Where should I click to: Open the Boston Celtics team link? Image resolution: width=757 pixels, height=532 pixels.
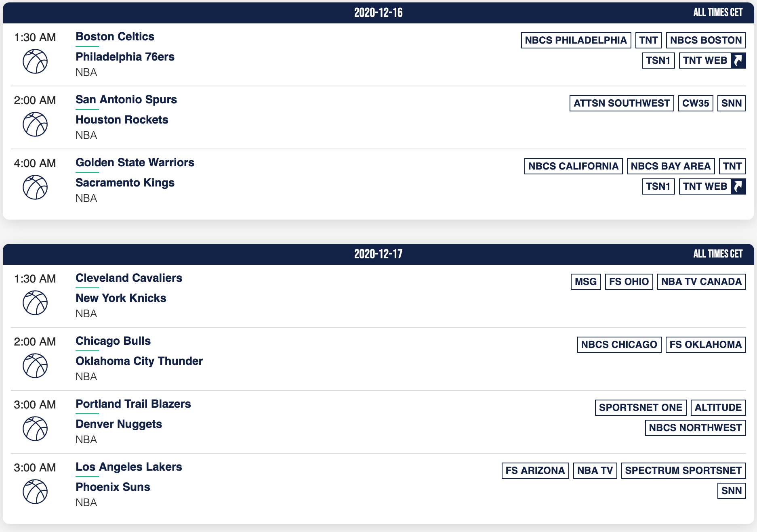point(115,37)
